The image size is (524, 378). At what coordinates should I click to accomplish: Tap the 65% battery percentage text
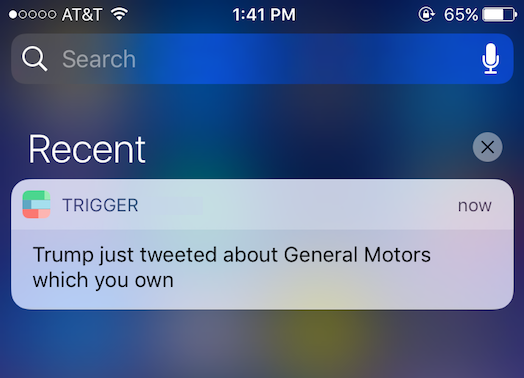[x=461, y=15]
